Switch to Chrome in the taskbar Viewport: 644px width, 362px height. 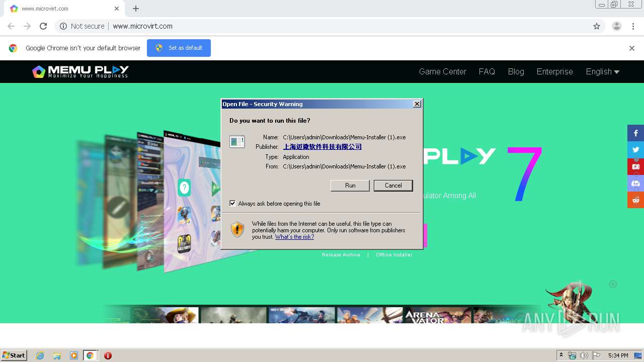90,355
